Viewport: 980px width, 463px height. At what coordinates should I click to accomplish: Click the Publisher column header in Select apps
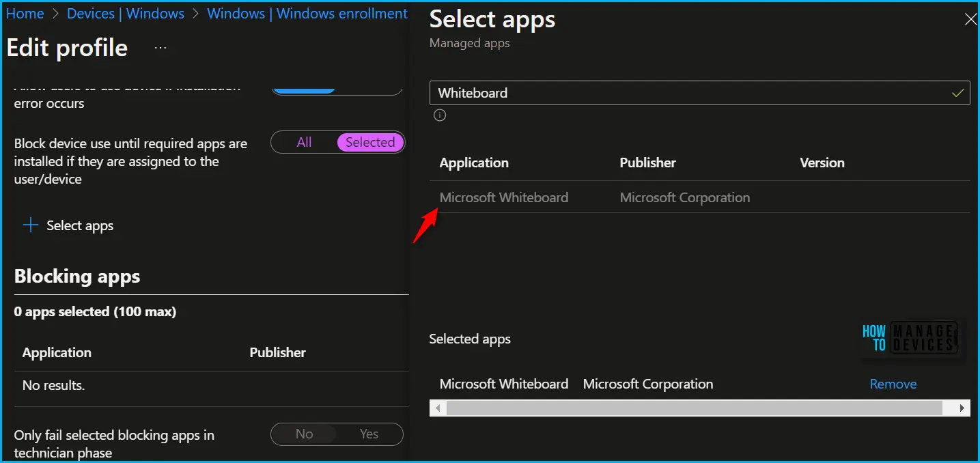point(647,163)
